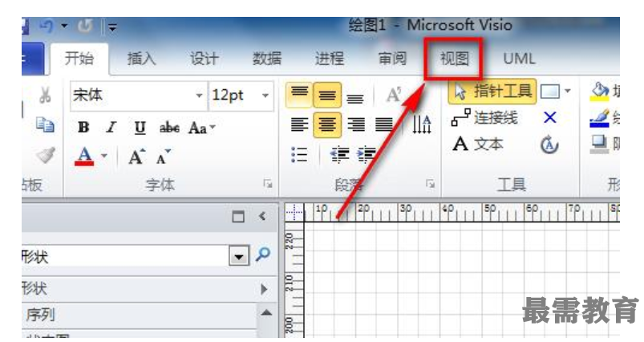Select the rectangle shape tool
The image size is (644, 342).
(x=550, y=92)
